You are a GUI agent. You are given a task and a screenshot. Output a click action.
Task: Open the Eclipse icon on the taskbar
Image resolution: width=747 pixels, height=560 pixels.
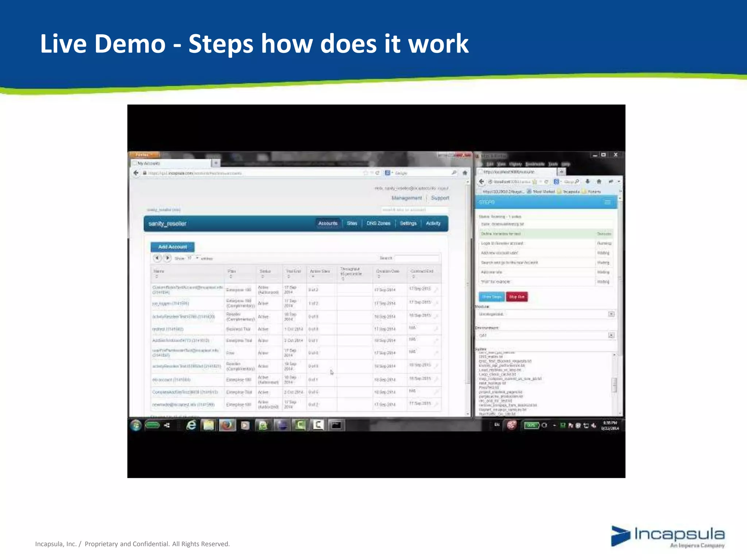click(x=282, y=425)
